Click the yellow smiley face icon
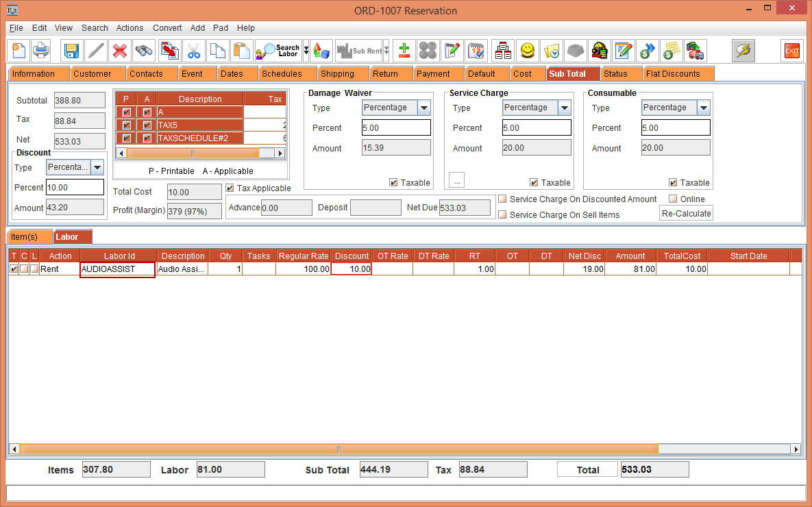The width and height of the screenshot is (812, 507). pyautogui.click(x=527, y=51)
